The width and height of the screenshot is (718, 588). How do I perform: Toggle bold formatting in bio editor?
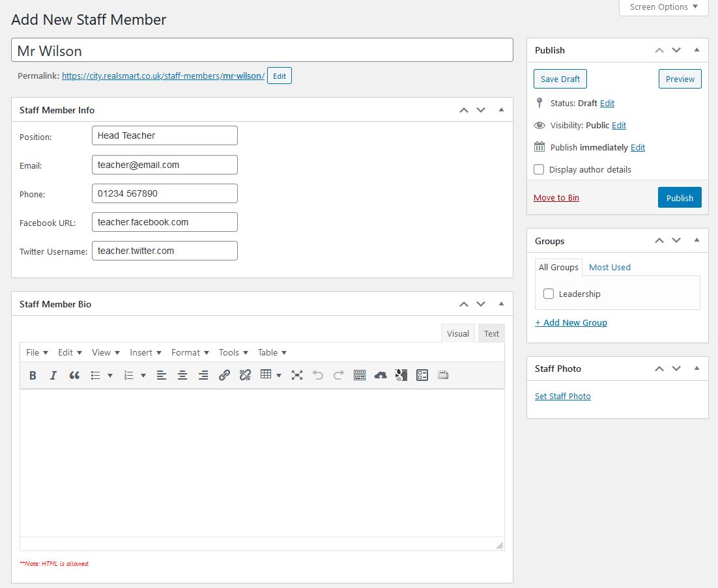coord(33,375)
